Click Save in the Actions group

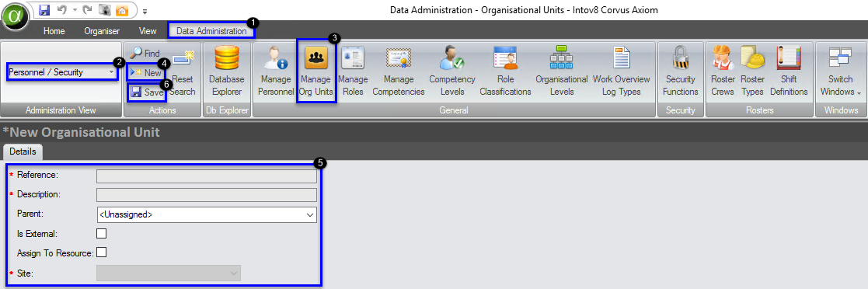click(x=147, y=92)
